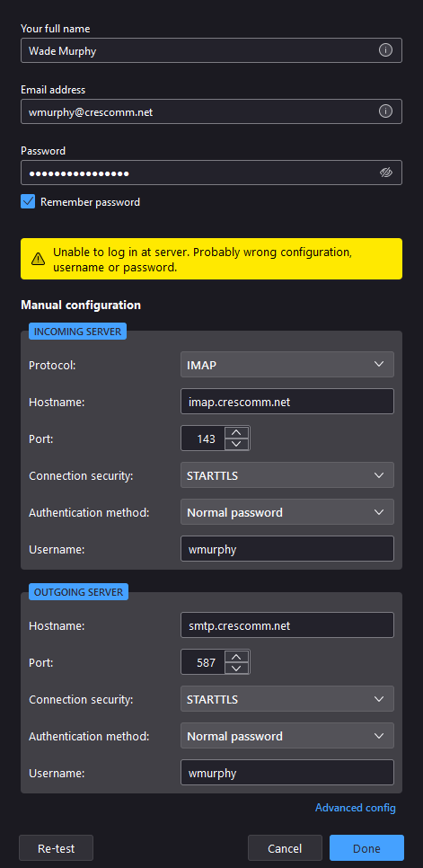Screen dimensions: 423x868
Task: Uncheck the Remember password checkbox
Action: [x=28, y=201]
